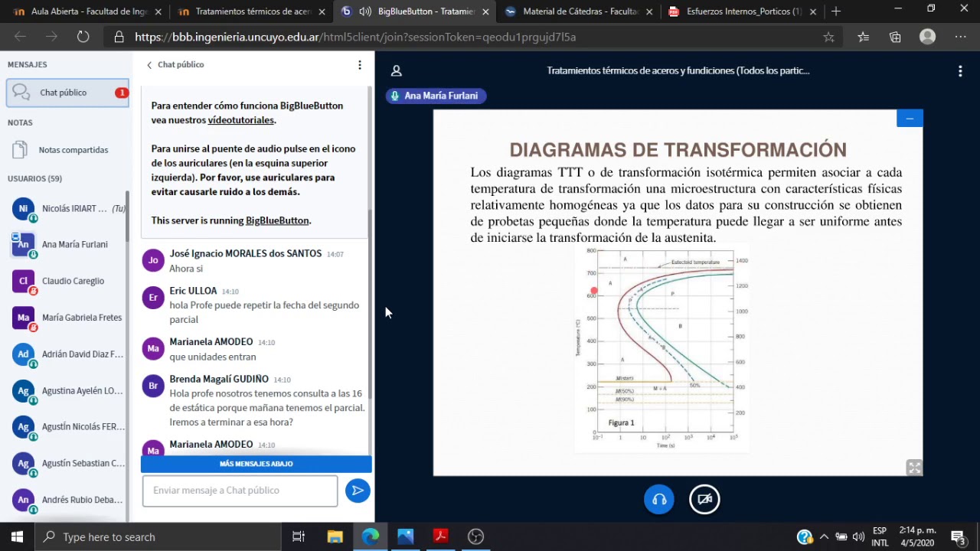980x551 pixels.
Task: Share webcam button
Action: coord(704,500)
